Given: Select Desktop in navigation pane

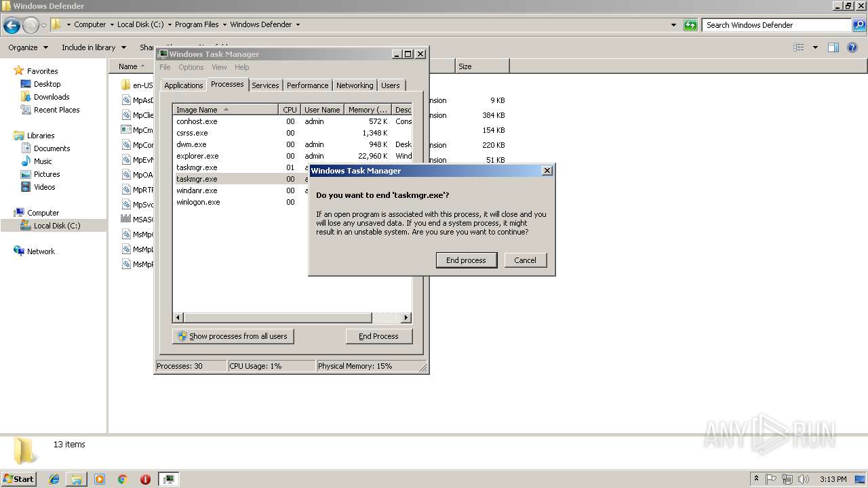Looking at the screenshot, I should click(x=47, y=84).
